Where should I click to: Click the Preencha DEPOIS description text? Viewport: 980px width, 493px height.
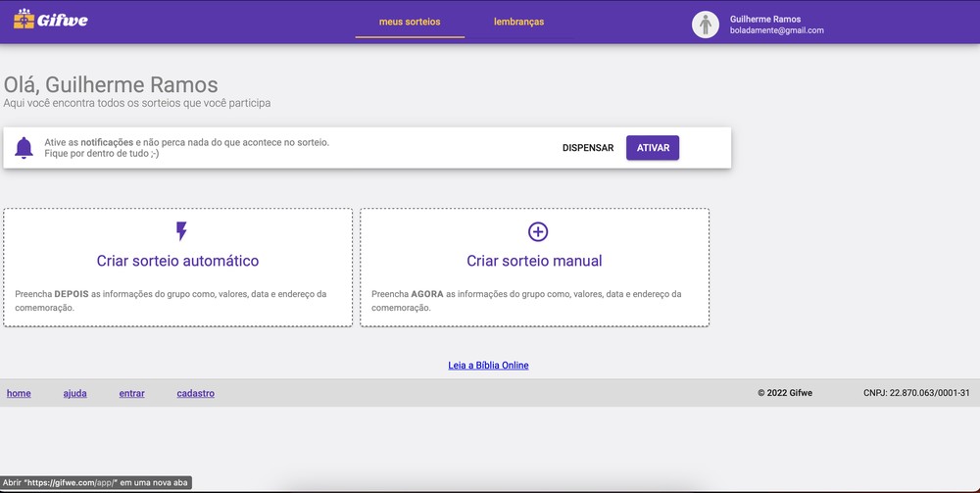(171, 301)
